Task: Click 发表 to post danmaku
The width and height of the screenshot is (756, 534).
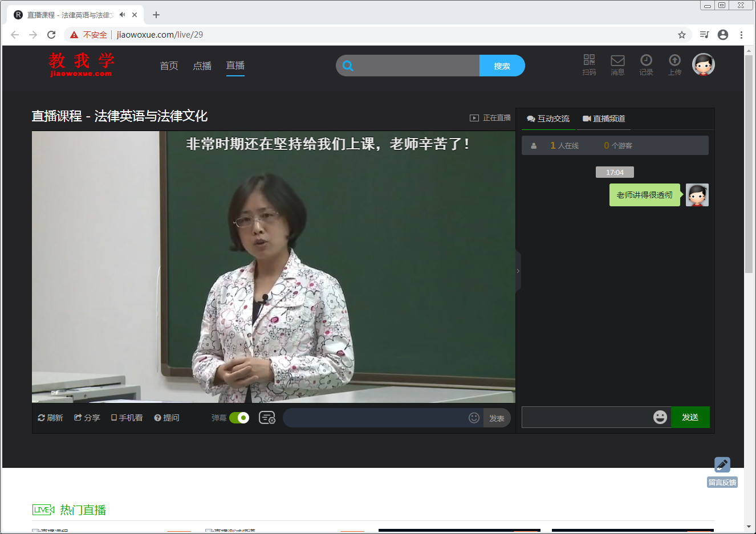Action: (x=497, y=418)
